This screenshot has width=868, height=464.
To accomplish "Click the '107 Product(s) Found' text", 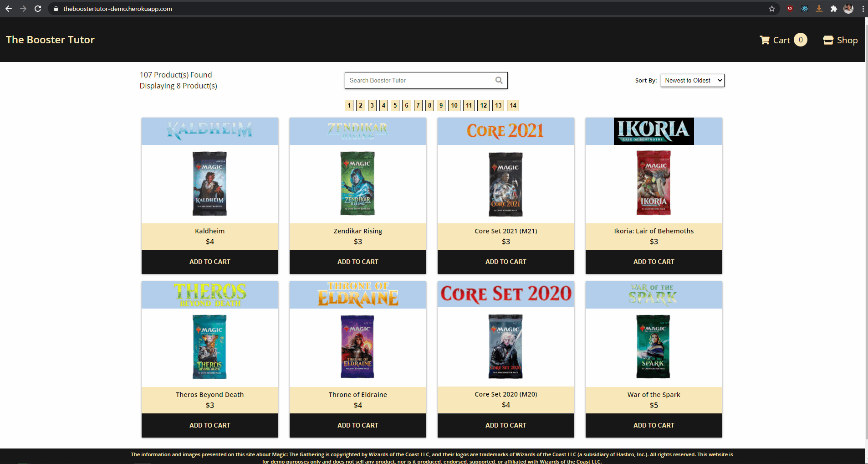I will click(x=176, y=75).
